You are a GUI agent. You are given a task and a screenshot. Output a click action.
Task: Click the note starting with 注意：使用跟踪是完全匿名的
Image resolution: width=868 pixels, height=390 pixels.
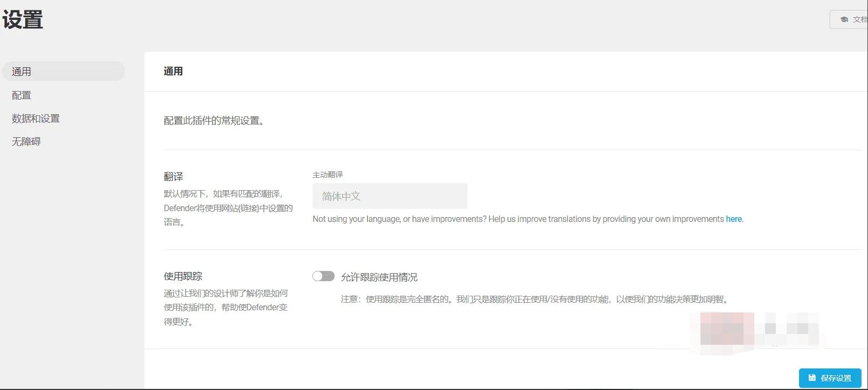(x=536, y=299)
